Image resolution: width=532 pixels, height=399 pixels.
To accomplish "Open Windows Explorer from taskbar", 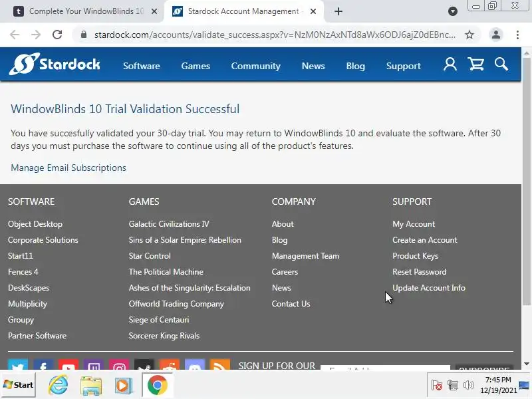I will tap(91, 385).
